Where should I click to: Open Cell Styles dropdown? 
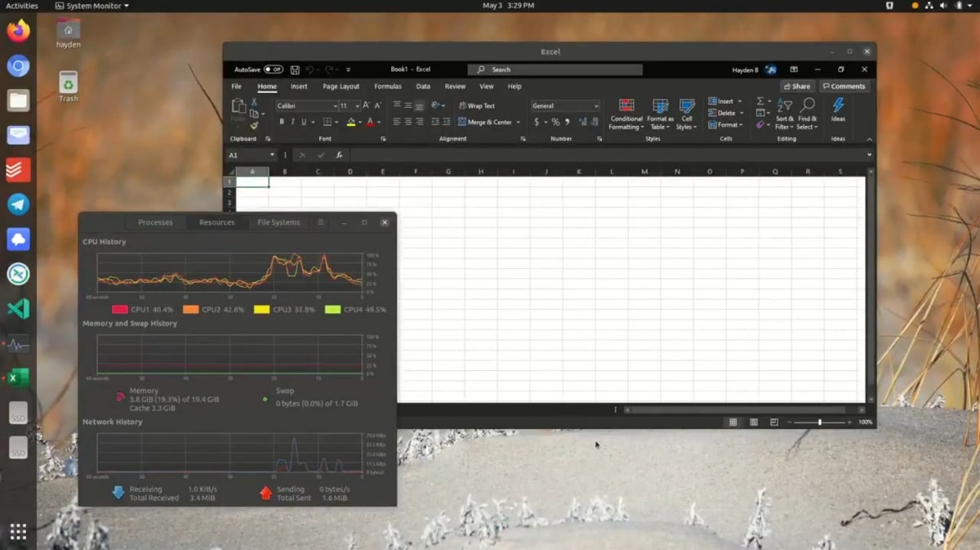pos(687,114)
